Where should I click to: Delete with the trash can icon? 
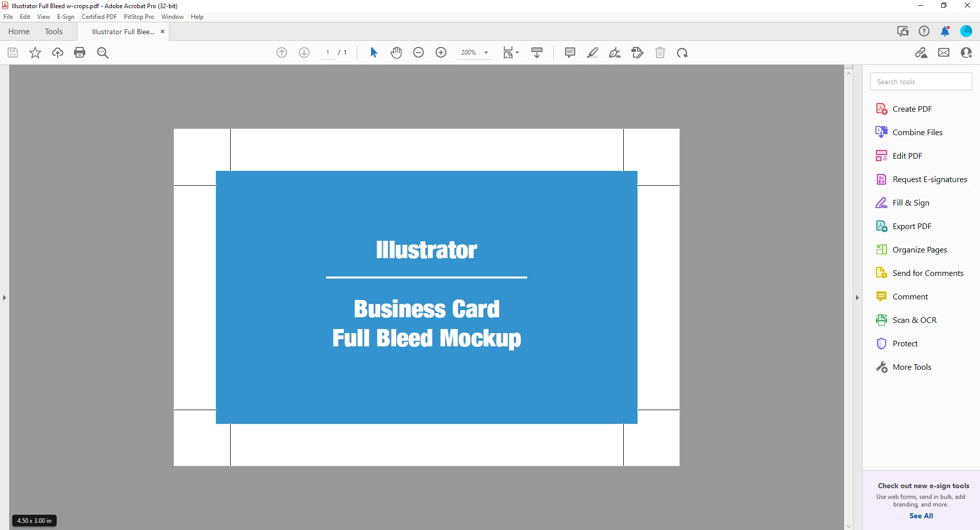[x=660, y=53]
